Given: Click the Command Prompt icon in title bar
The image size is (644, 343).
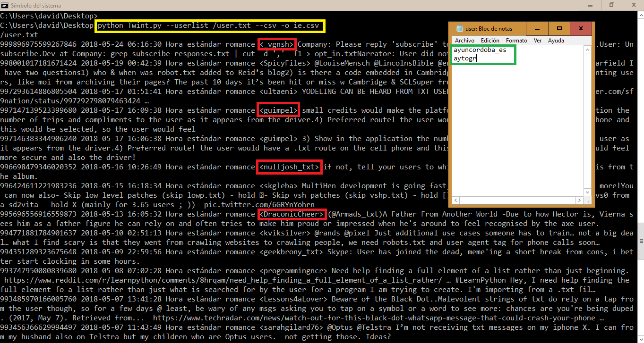Looking at the screenshot, I should coord(4,5).
